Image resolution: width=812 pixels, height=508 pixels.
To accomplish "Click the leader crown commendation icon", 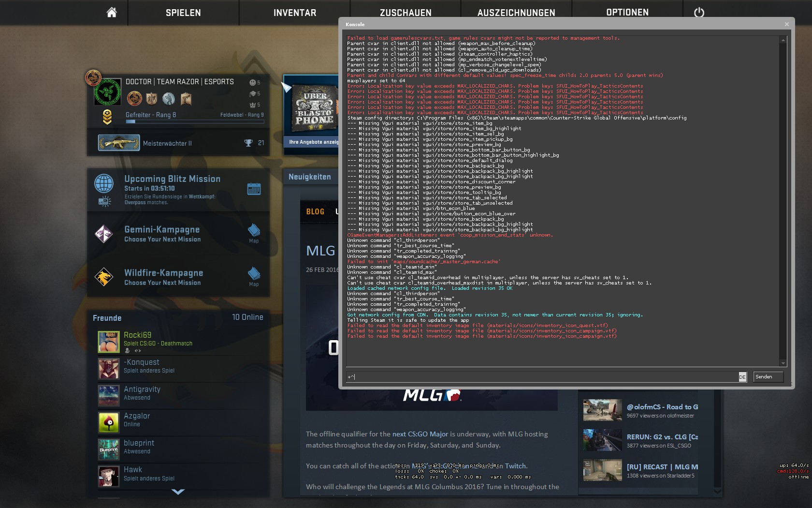I will [x=252, y=105].
